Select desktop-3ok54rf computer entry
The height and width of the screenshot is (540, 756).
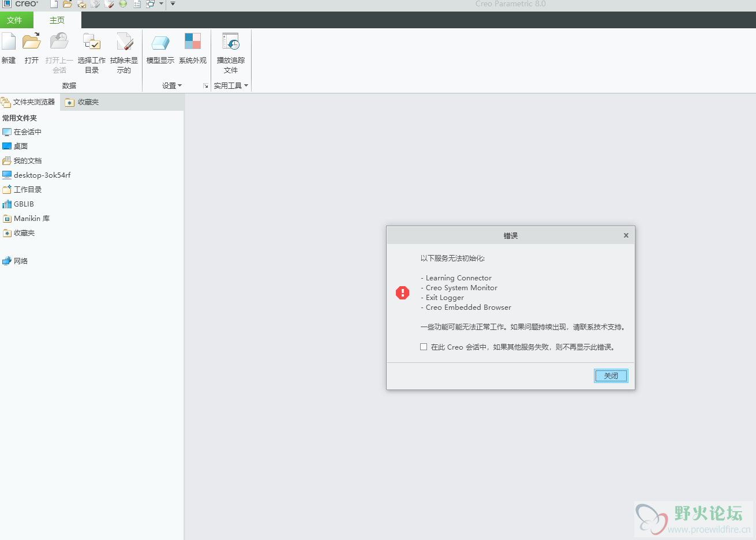[x=36, y=175]
